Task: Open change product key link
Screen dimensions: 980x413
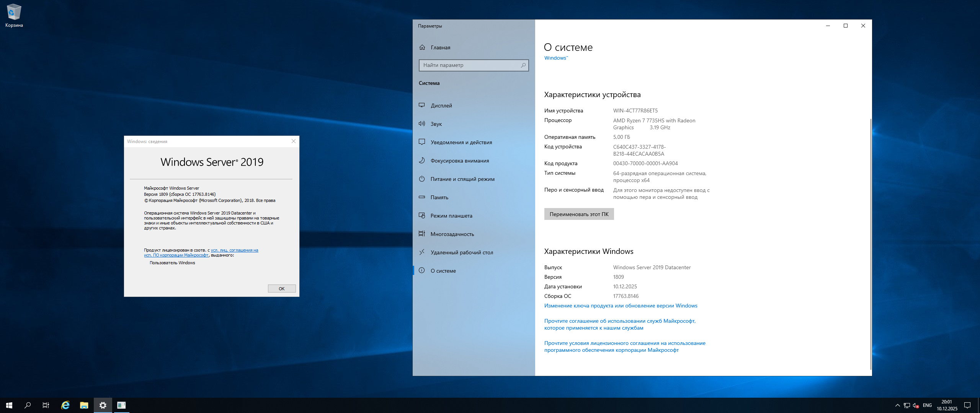Action: [x=621, y=306]
